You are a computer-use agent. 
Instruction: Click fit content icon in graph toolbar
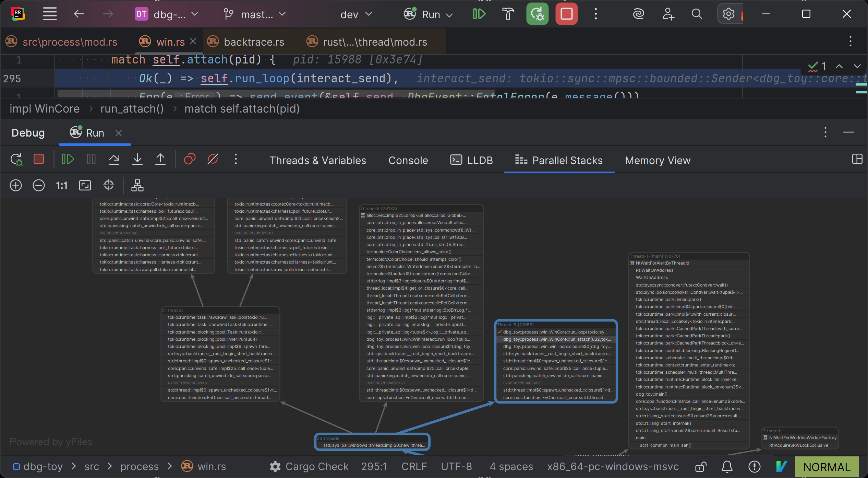[85, 185]
